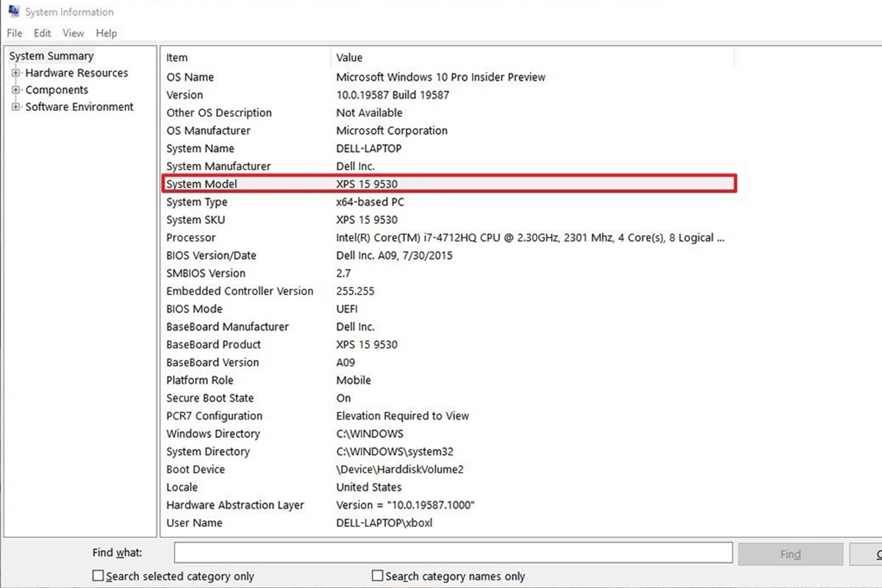Select the Hardware Abstraction Layer row

pos(448,505)
